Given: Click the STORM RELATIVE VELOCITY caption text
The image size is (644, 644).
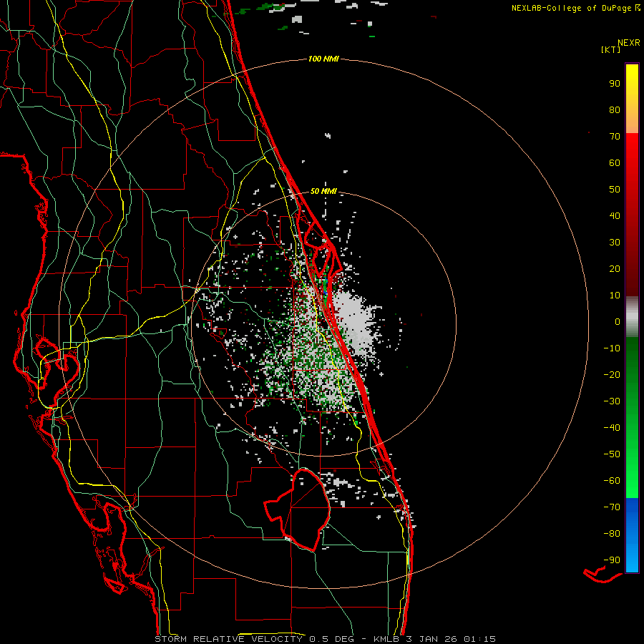Looking at the screenshot, I should point(228,639).
